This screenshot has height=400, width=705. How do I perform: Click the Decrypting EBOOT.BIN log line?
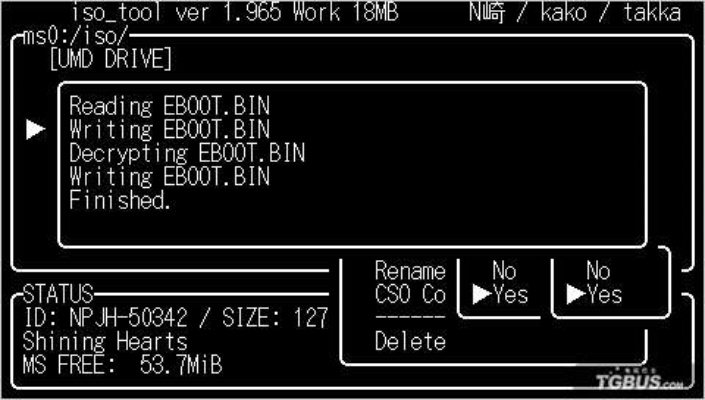pos(187,153)
